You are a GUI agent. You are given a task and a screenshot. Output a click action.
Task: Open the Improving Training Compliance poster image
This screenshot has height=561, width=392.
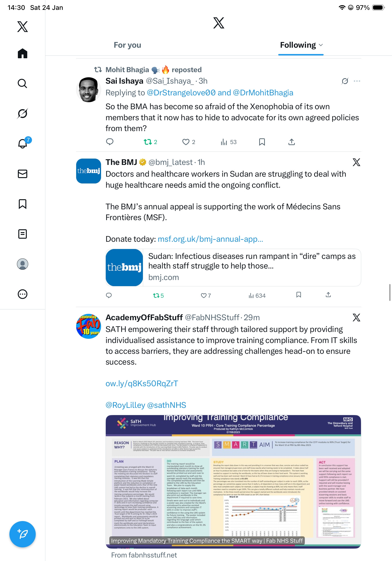pos(233,482)
